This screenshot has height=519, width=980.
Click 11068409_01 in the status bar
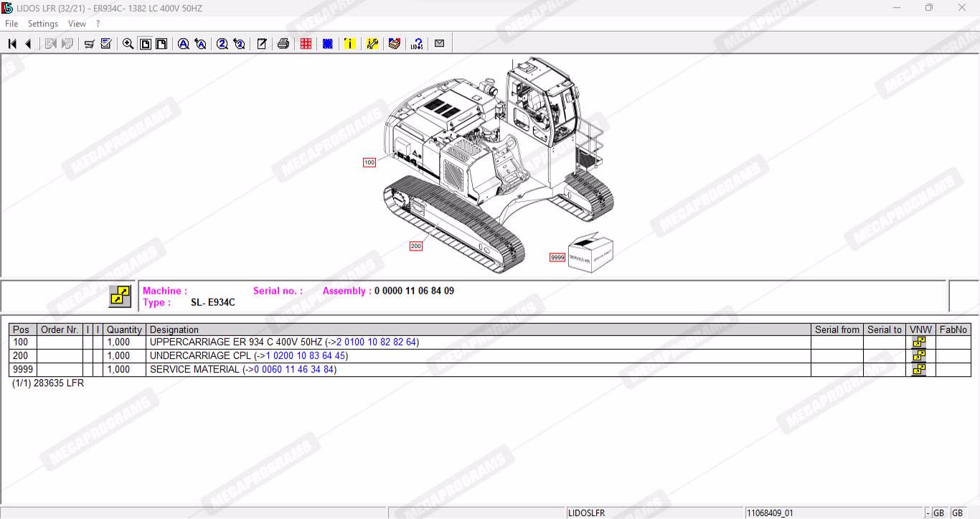click(x=771, y=513)
